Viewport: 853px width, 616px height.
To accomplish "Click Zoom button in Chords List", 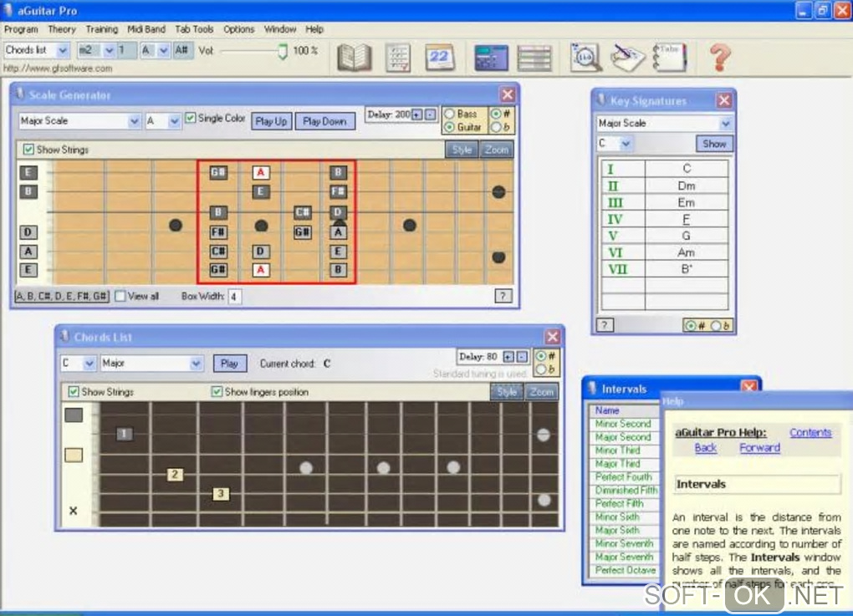I will coord(541,391).
